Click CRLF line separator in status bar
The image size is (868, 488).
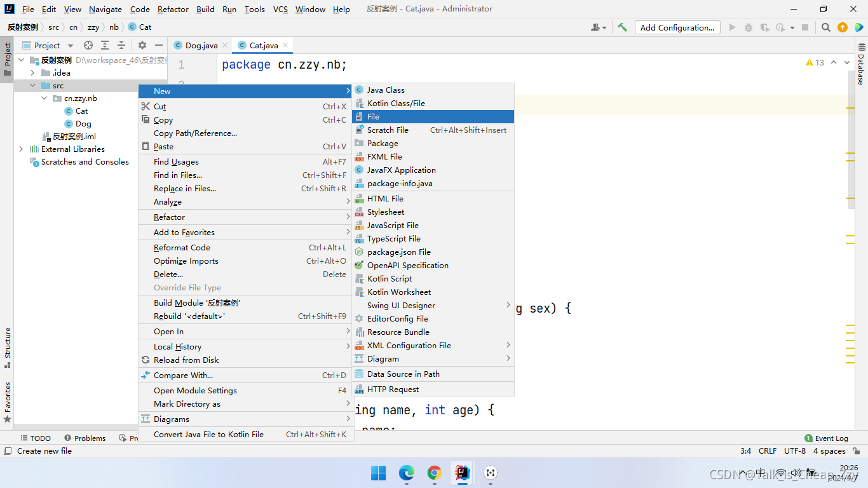768,451
